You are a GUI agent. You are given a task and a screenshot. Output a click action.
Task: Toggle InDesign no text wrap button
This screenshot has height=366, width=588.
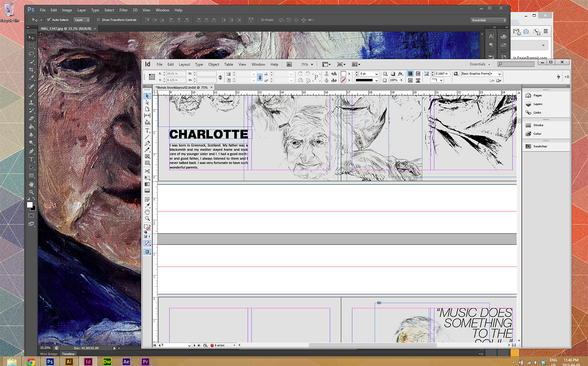(410, 74)
